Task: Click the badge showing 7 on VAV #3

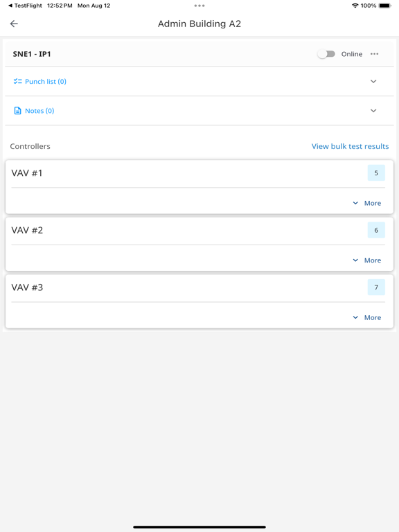Action: tap(376, 287)
